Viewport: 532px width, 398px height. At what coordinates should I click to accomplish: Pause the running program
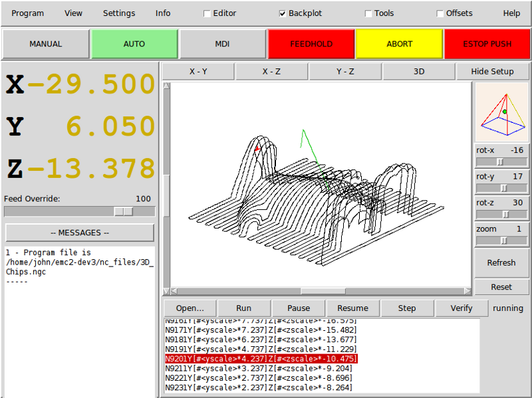(x=299, y=308)
